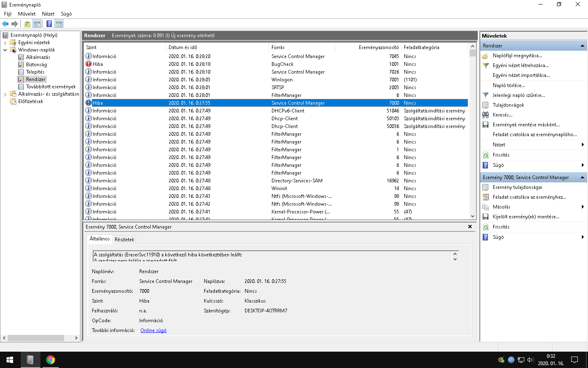Image resolution: width=588 pixels, height=368 pixels.
Task: Select the DHCPv6-Client event row
Action: pyautogui.click(x=276, y=111)
